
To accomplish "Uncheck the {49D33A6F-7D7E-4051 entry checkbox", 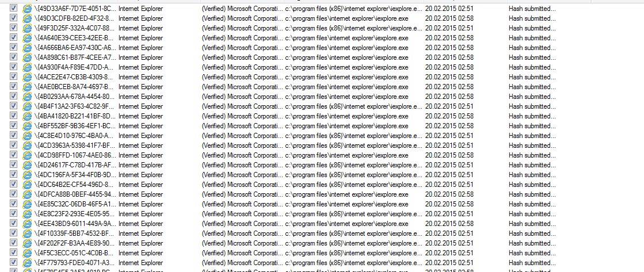I will tap(14, 8).
